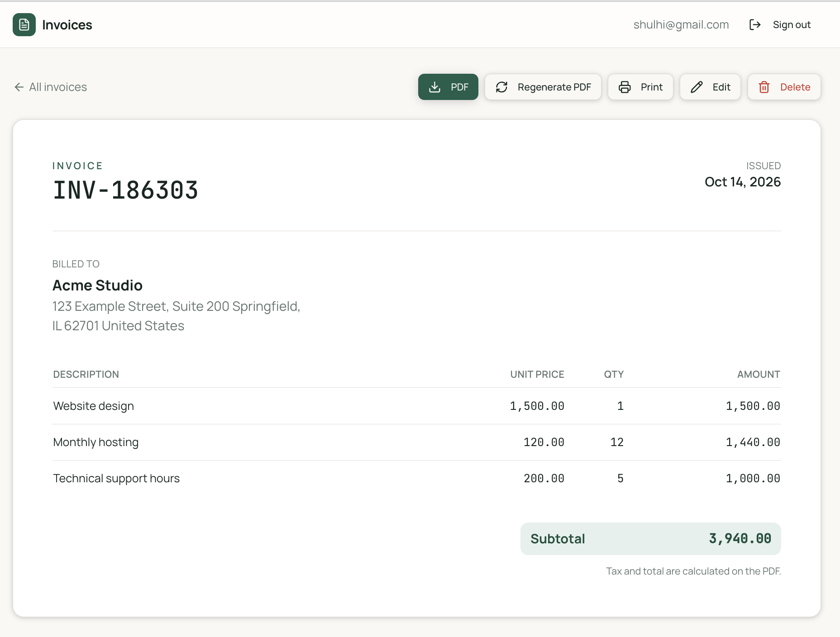Click the BILLED TO label
This screenshot has width=840, height=637.
tap(76, 264)
